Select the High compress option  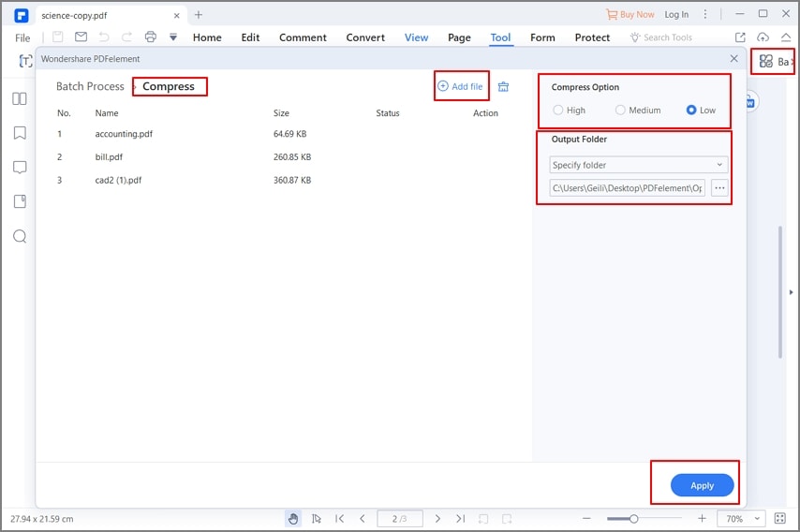click(x=570, y=111)
